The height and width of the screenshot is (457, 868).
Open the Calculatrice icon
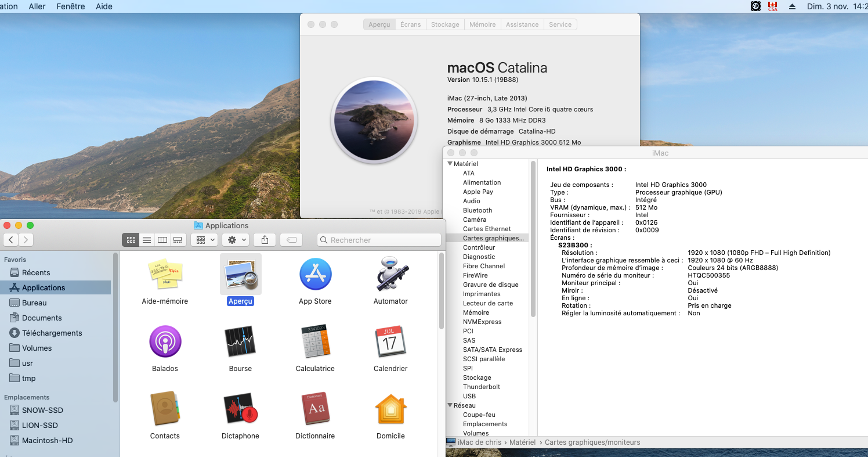click(x=315, y=341)
